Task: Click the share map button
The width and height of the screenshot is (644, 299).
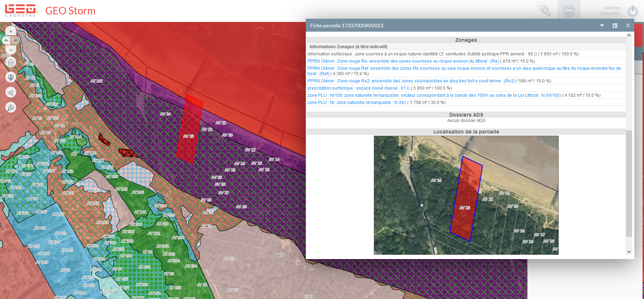Action: tap(11, 92)
